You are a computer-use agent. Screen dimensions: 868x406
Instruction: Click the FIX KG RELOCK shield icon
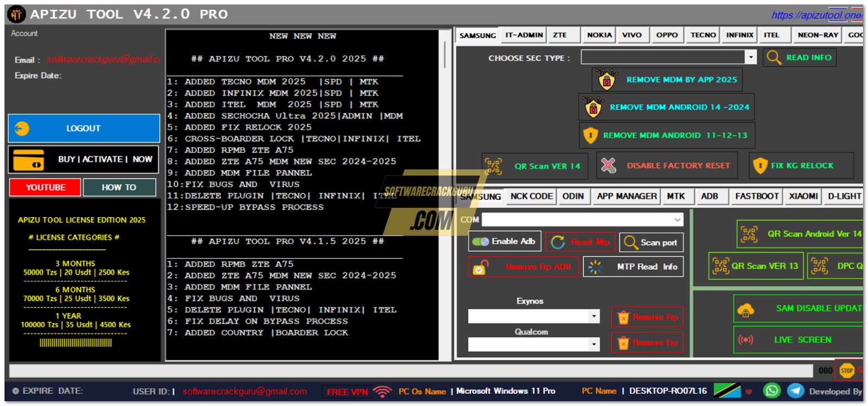point(760,166)
